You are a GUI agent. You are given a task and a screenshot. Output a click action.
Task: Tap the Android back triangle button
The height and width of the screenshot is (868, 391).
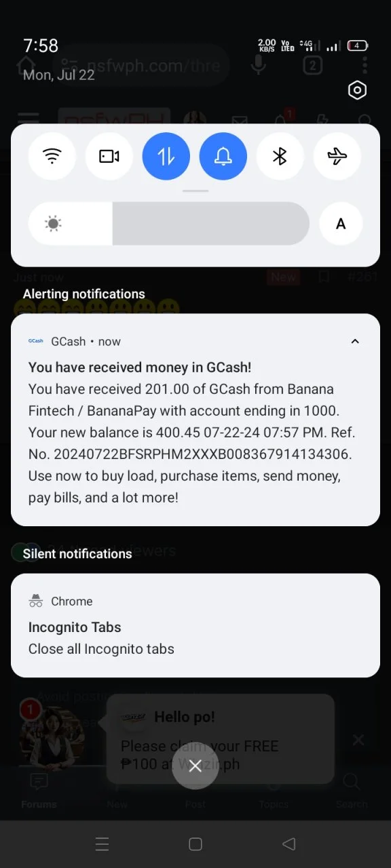(x=288, y=844)
